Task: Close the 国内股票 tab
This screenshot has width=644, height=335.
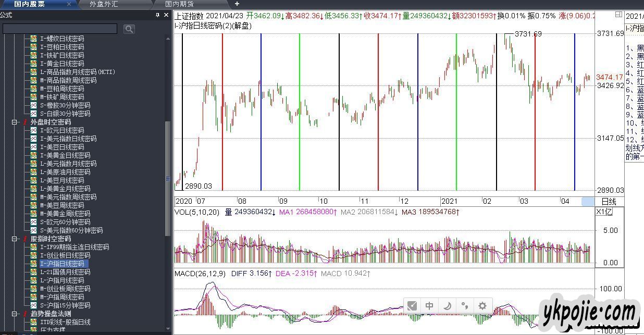Action: pos(69,4)
